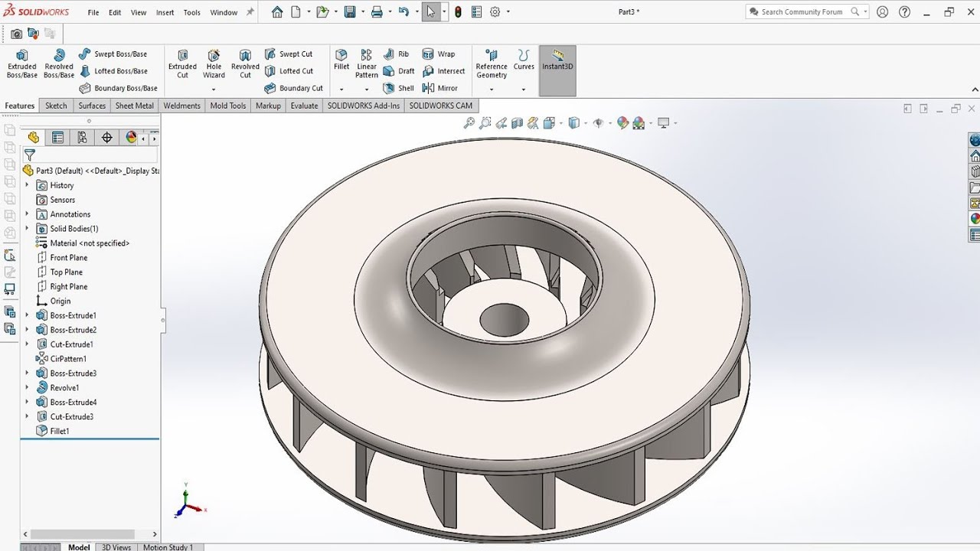Open Apply Scene icon
This screenshot has width=980, height=551.
[639, 122]
